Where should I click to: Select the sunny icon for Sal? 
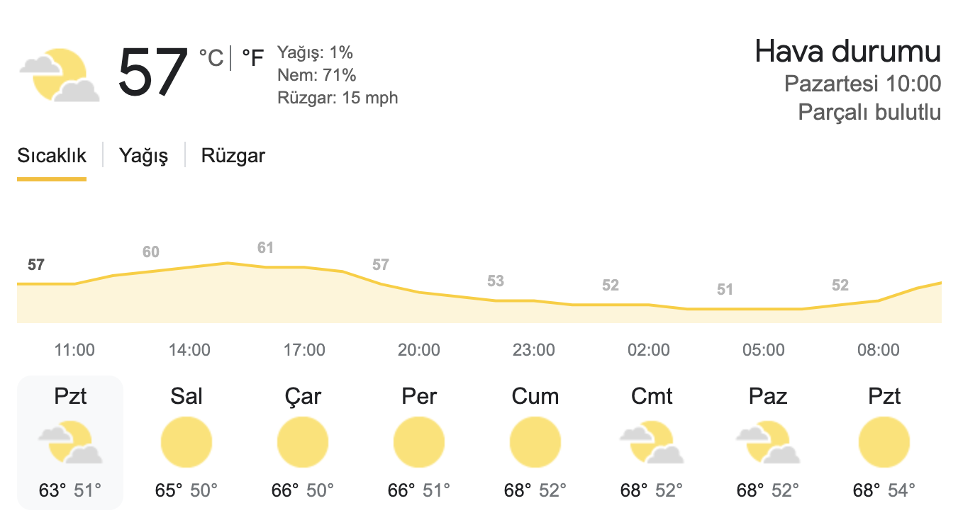tap(186, 443)
